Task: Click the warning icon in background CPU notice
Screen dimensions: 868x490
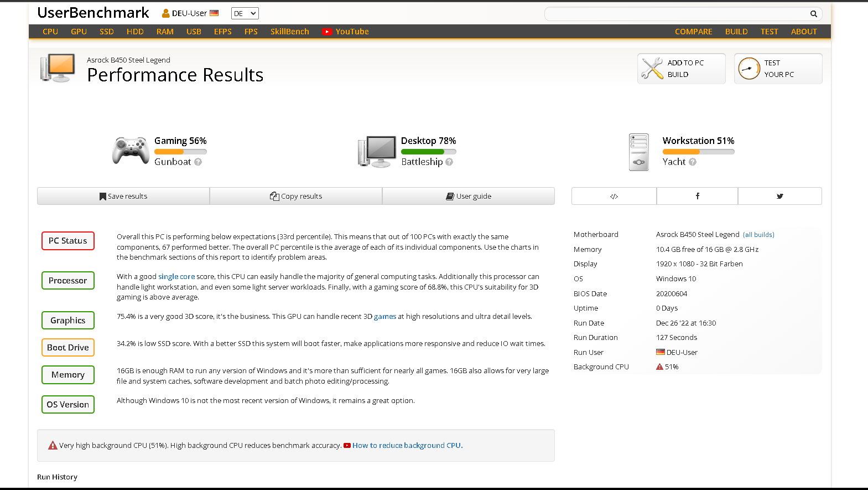Action: click(x=53, y=446)
